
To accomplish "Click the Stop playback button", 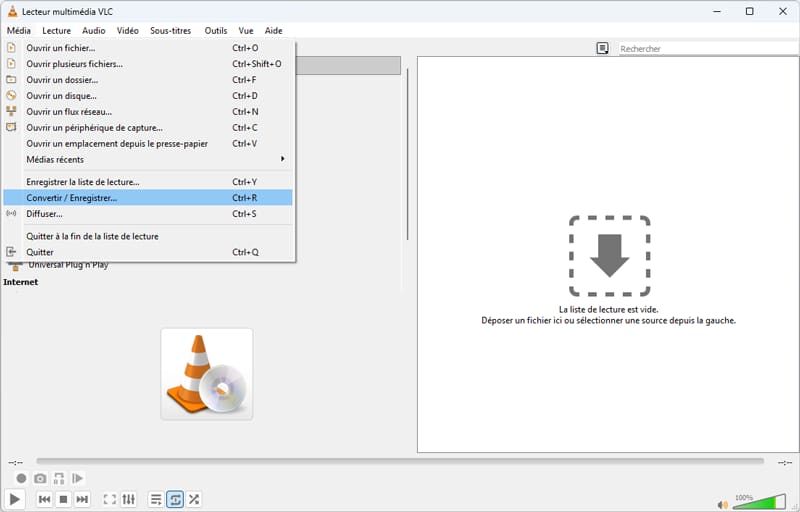I will (63, 499).
